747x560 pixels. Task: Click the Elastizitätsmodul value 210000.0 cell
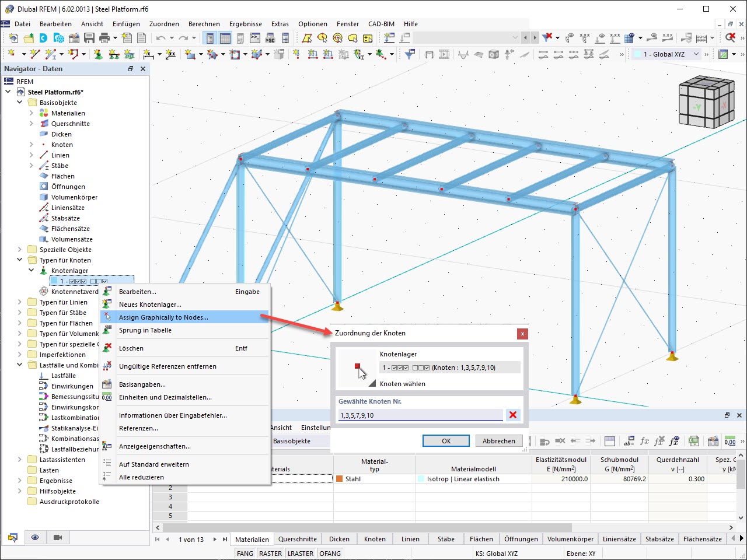(561, 479)
